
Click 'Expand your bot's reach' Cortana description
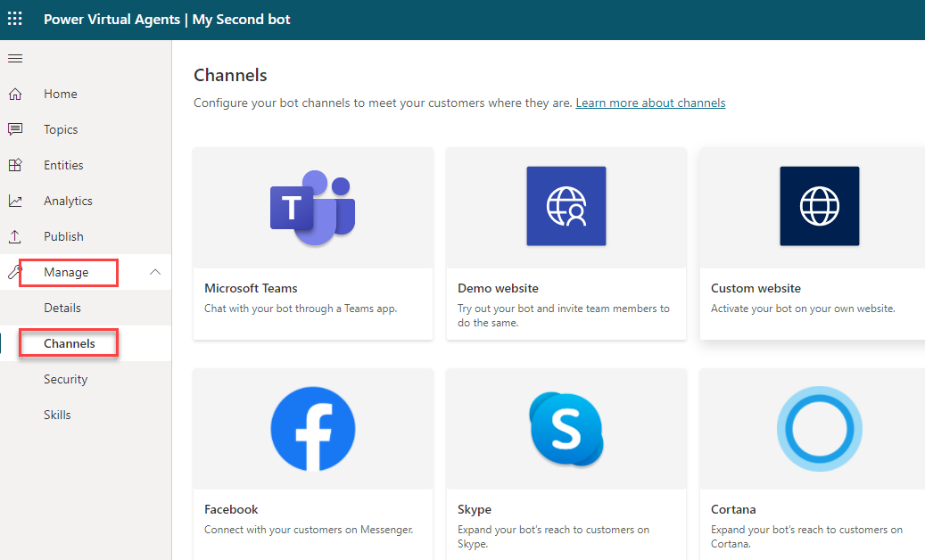pos(806,537)
